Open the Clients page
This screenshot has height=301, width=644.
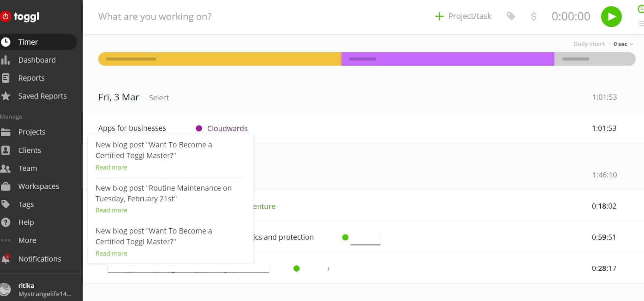(29, 150)
